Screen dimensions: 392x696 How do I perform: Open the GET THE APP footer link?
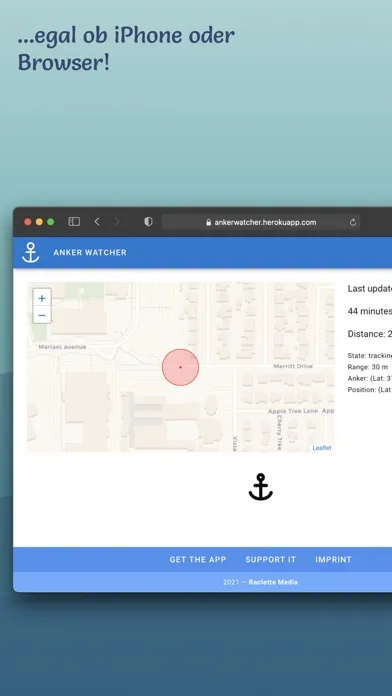click(198, 560)
